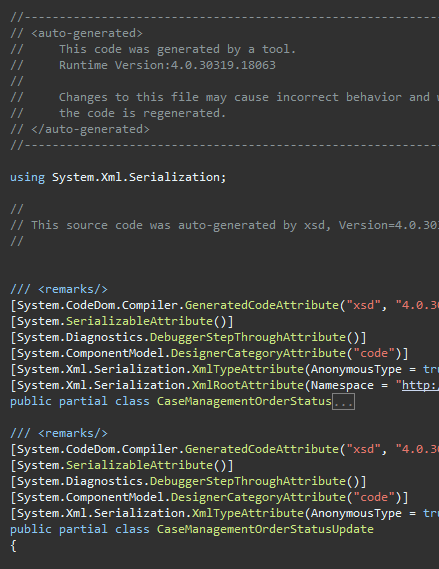Click first GeneratedCodeAttribute above CaseManagementOrderStatus
The width and height of the screenshot is (439, 569).
[x=262, y=305]
